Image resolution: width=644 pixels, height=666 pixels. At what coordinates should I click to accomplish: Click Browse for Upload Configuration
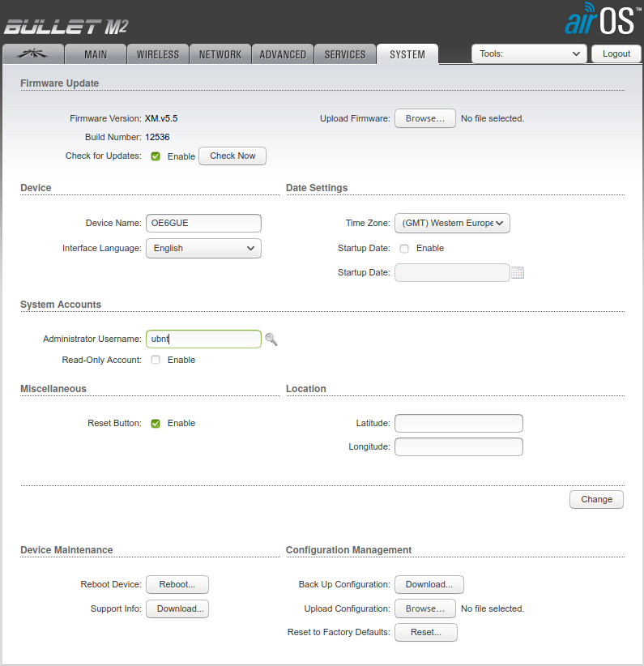tap(424, 608)
